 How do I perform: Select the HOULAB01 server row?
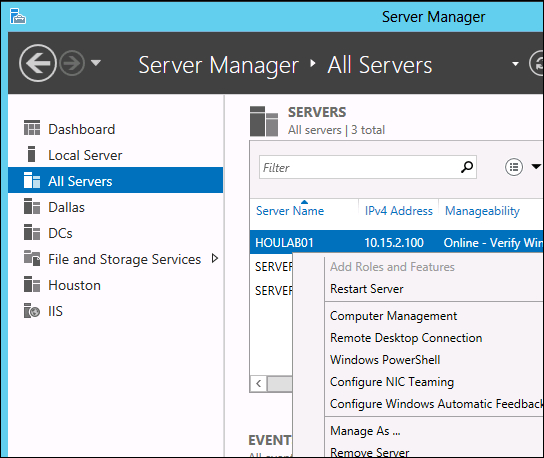tap(397, 242)
